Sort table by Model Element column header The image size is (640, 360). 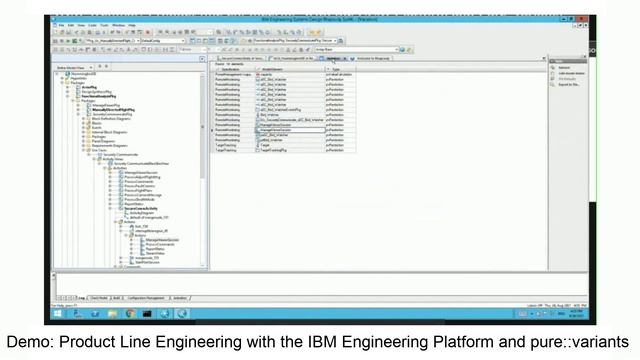coord(290,69)
